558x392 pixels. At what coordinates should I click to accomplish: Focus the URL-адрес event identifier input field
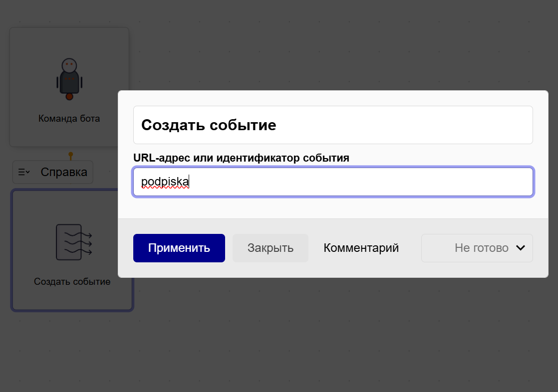pos(333,182)
